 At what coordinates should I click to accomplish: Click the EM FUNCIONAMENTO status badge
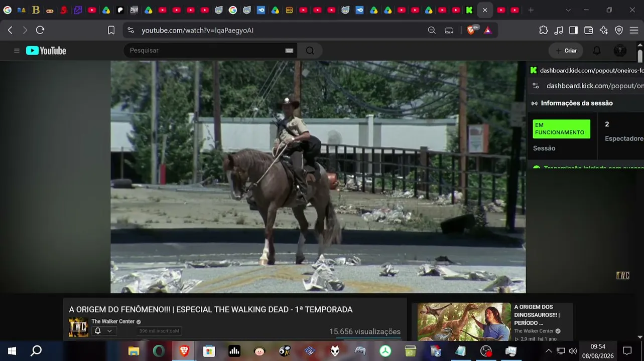click(561, 129)
